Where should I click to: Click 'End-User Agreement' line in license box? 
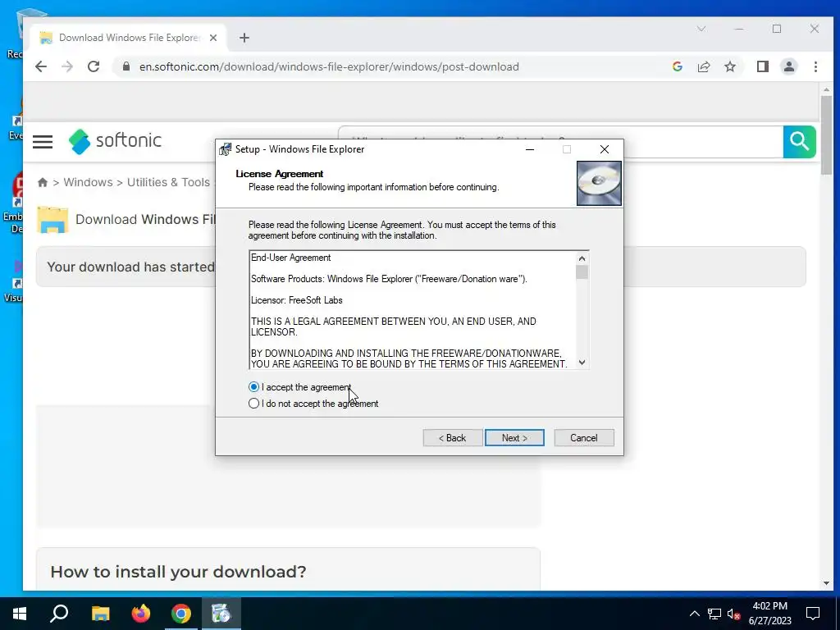coord(291,258)
